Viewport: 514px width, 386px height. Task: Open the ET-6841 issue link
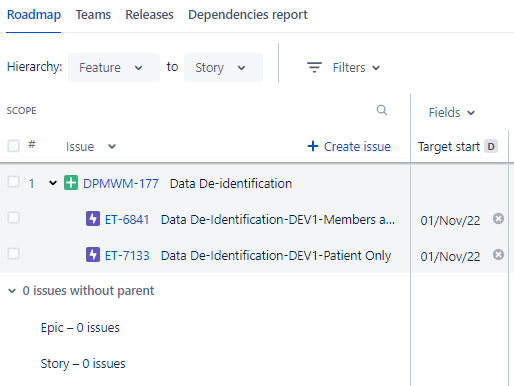pyautogui.click(x=127, y=219)
